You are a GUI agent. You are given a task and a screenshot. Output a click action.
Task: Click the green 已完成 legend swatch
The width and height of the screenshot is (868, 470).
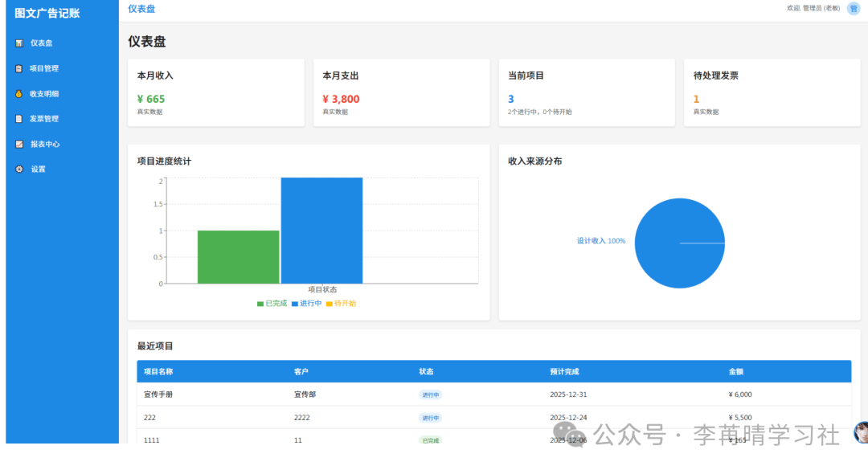pyautogui.click(x=260, y=304)
